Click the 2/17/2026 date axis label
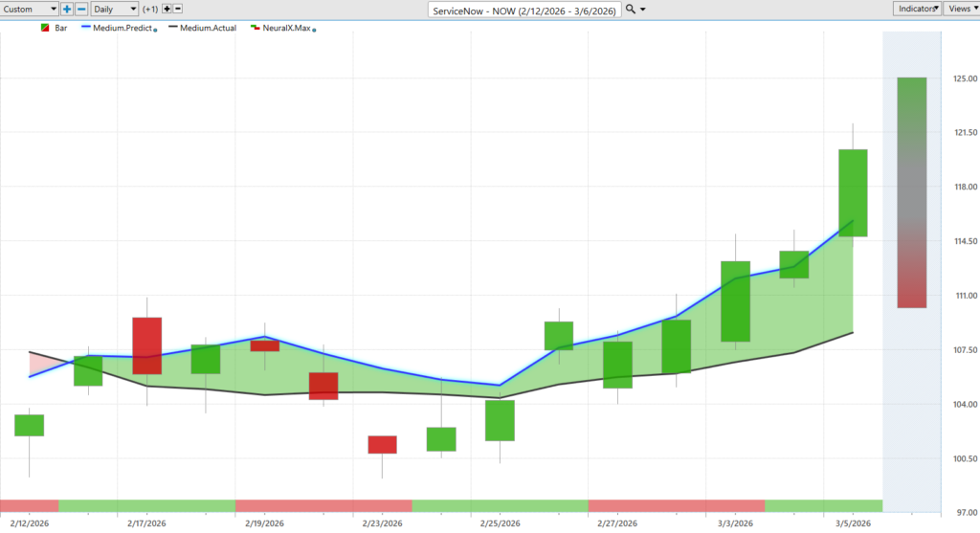The height and width of the screenshot is (533, 980). [146, 523]
